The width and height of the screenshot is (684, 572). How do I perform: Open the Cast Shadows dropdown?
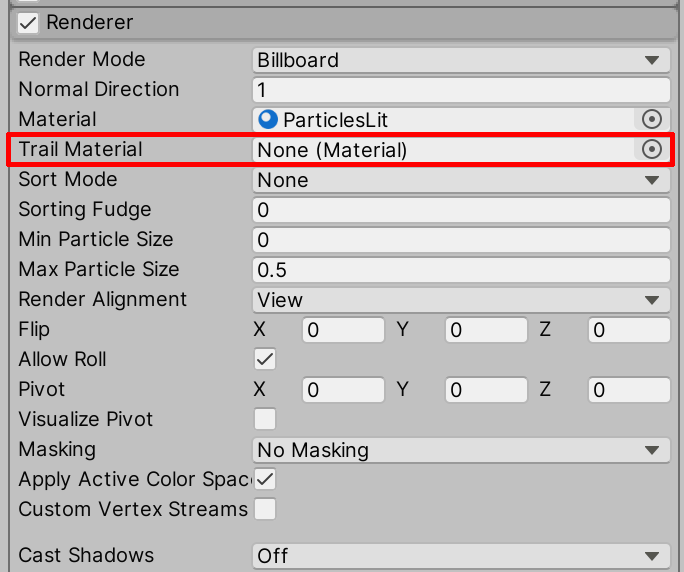pos(460,556)
